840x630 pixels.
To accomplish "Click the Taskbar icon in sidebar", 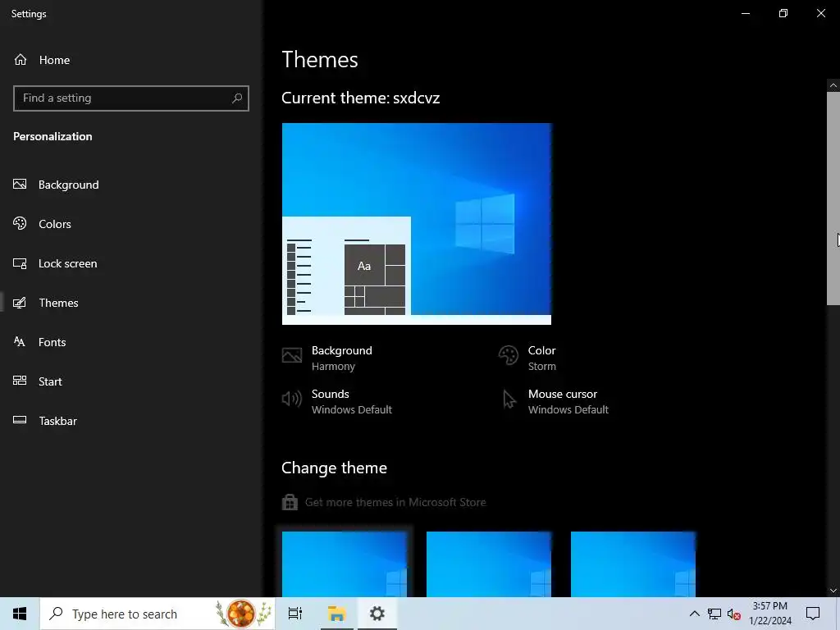I will pyautogui.click(x=20, y=420).
